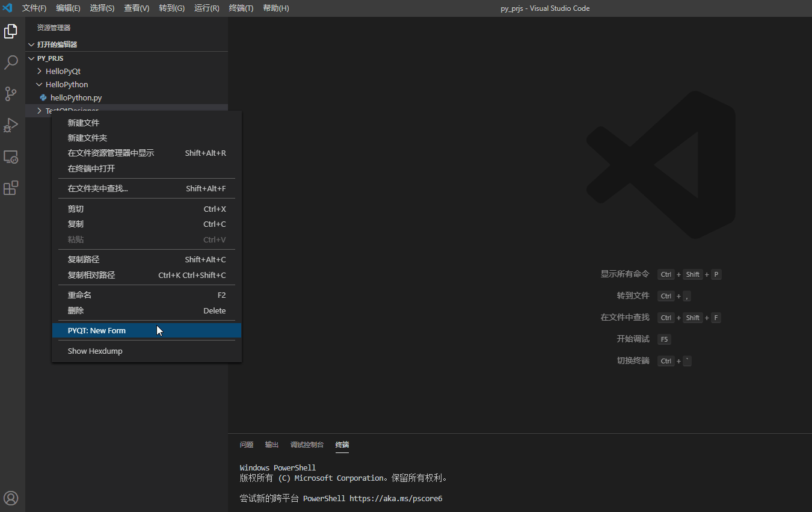Switch to the 输出 panel tab
The image size is (812, 512).
tap(271, 445)
